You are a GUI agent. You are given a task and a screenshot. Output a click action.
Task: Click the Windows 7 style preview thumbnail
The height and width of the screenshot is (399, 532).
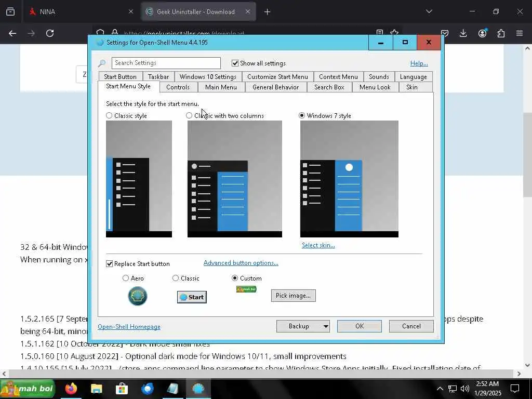click(x=349, y=179)
